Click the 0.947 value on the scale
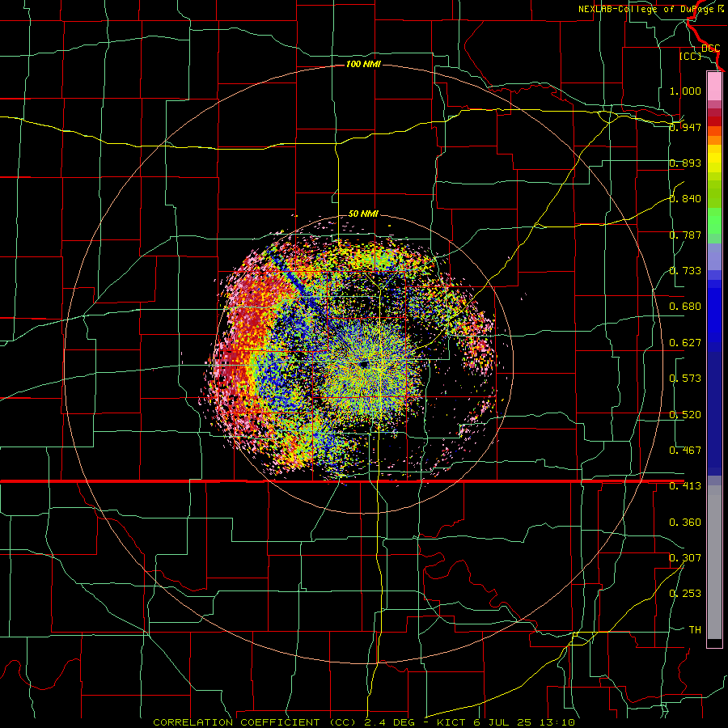 [x=685, y=127]
